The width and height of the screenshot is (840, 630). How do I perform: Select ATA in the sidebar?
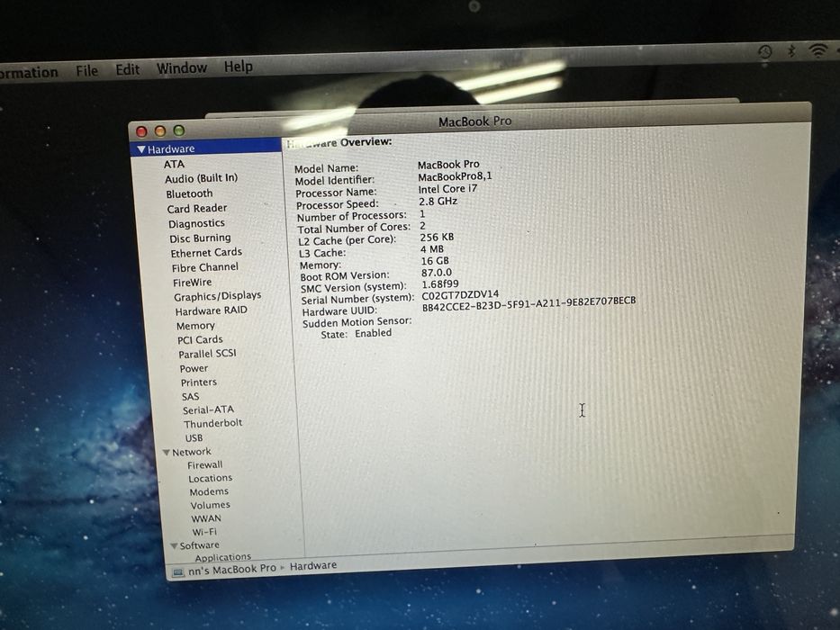[x=174, y=164]
